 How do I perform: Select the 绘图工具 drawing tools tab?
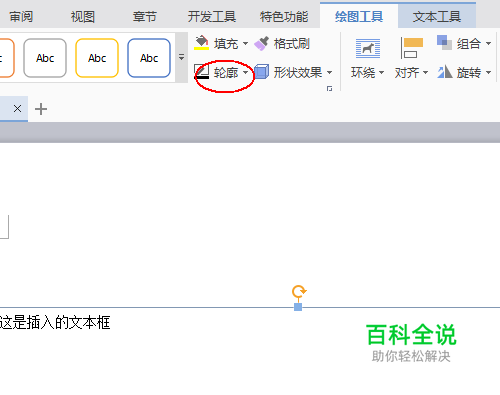(x=359, y=16)
